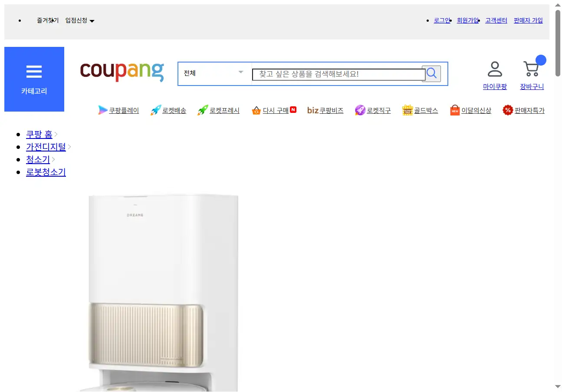Expand the 전체 search category dropdown

tap(214, 73)
